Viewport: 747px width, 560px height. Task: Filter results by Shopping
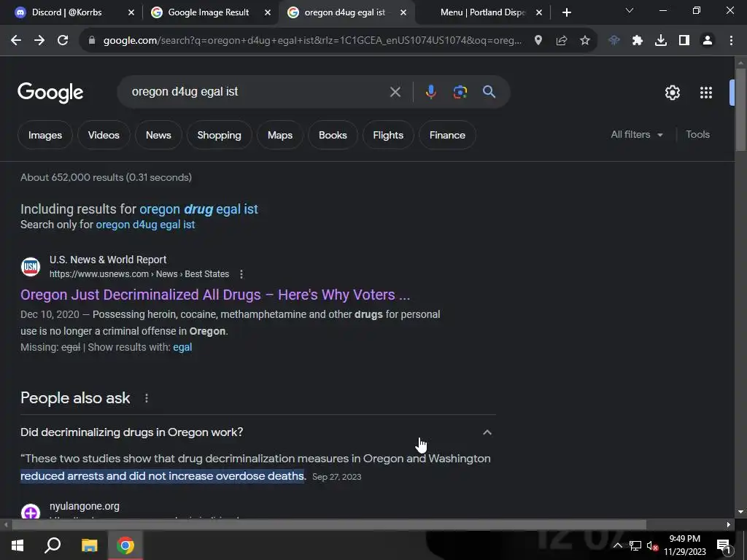coord(219,135)
